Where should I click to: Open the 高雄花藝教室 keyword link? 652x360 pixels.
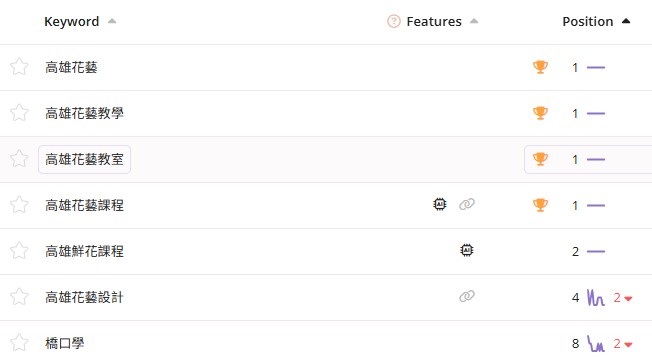(84, 159)
